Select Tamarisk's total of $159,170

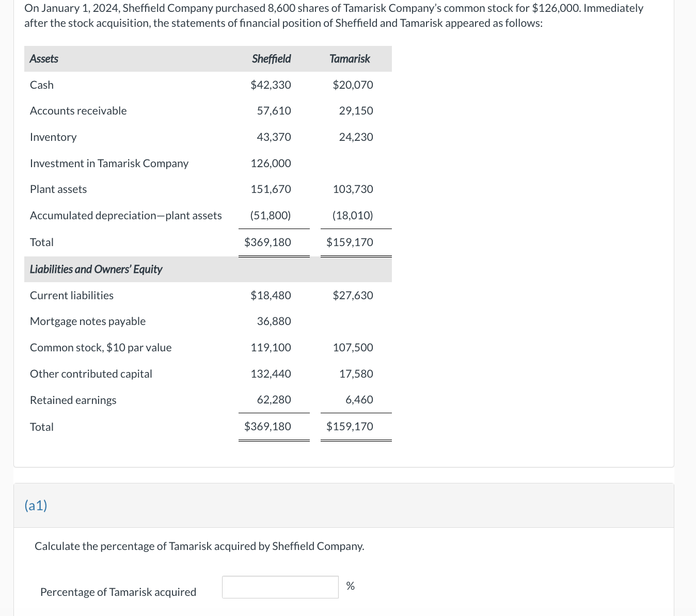pyautogui.click(x=349, y=241)
